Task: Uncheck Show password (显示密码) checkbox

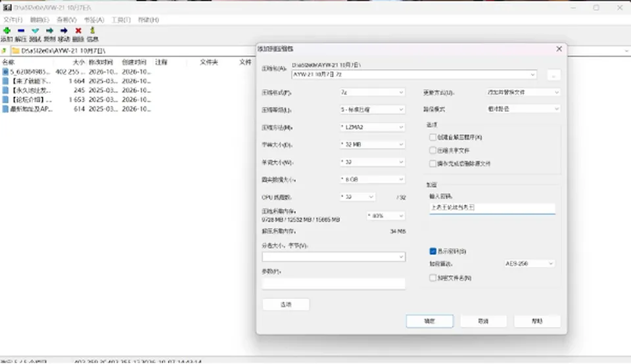Action: click(x=432, y=251)
